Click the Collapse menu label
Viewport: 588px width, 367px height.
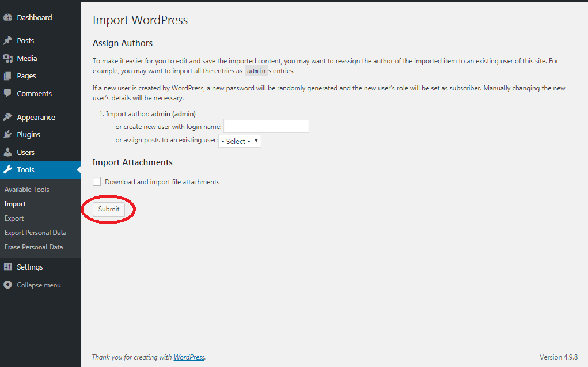(39, 285)
